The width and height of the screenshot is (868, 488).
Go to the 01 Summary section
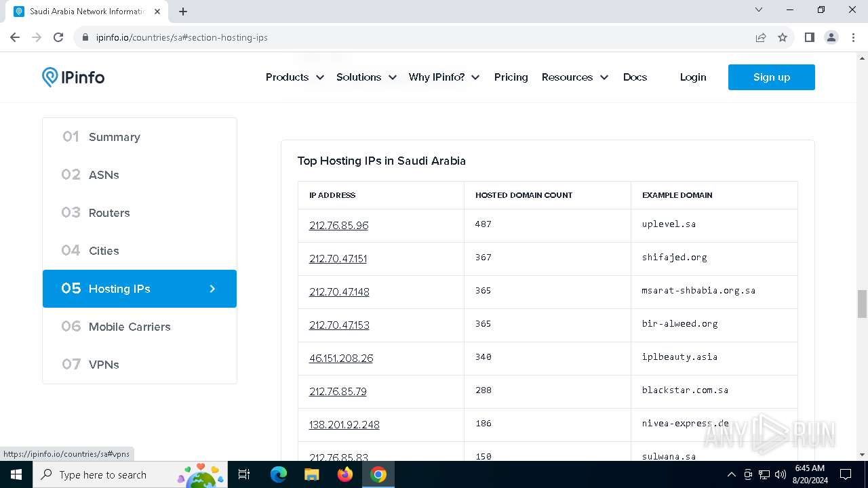tap(140, 137)
